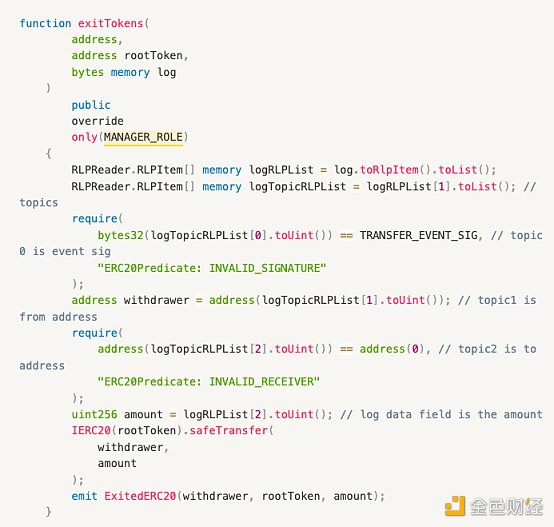
Task: Click the highlighted MANAGER_ROLE identifier
Action: coord(143,137)
